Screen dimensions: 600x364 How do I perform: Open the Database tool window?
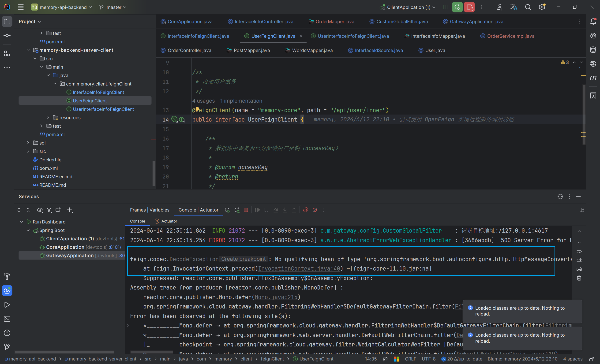pyautogui.click(x=593, y=50)
